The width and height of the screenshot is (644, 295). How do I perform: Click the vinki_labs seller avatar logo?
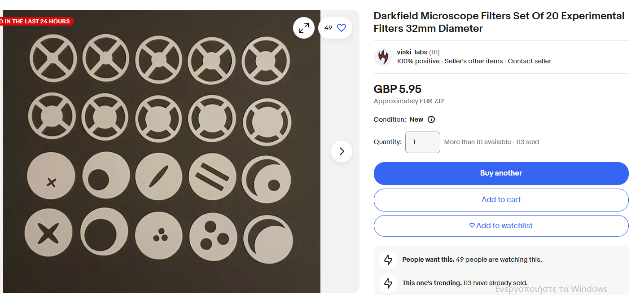coord(383,57)
